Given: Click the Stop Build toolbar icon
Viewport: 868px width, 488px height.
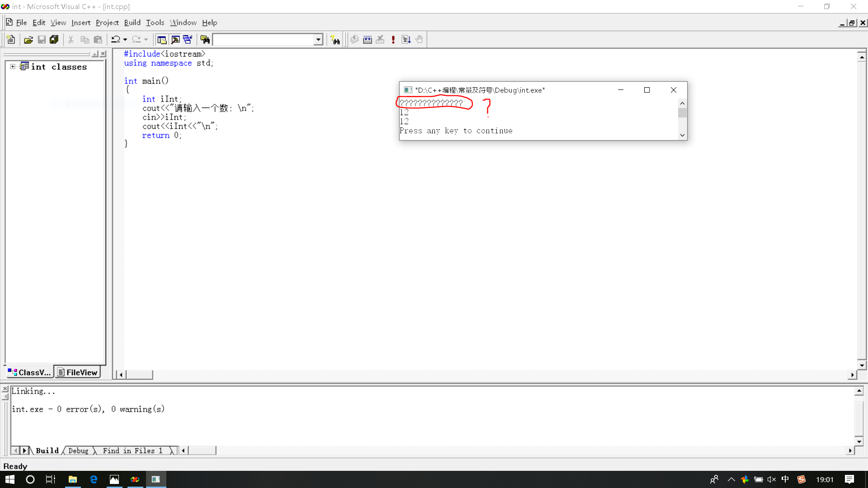Looking at the screenshot, I should 380,40.
